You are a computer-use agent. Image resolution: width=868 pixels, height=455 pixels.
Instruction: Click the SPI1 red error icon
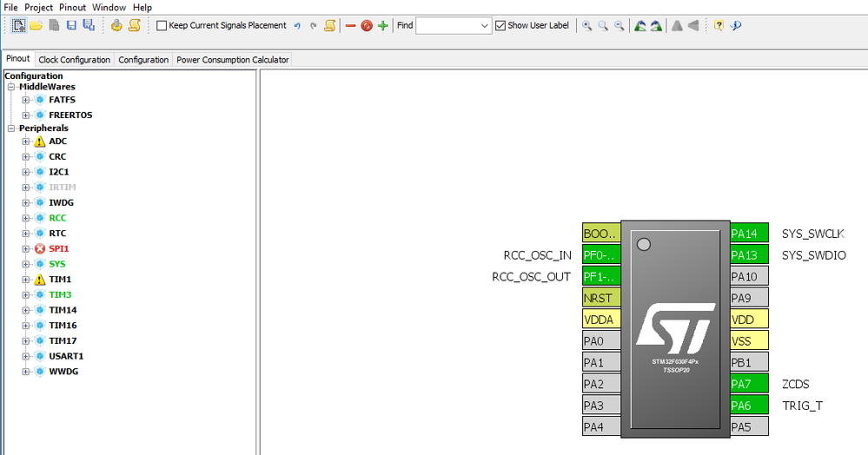39,249
